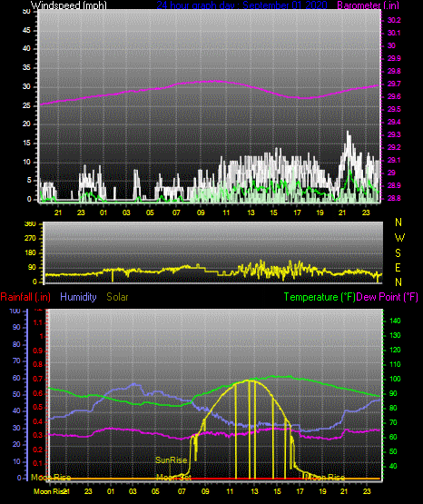Click the barometer axis value "29.9"
Image resolution: width=423 pixels, height=504 pixels.
[394, 58]
